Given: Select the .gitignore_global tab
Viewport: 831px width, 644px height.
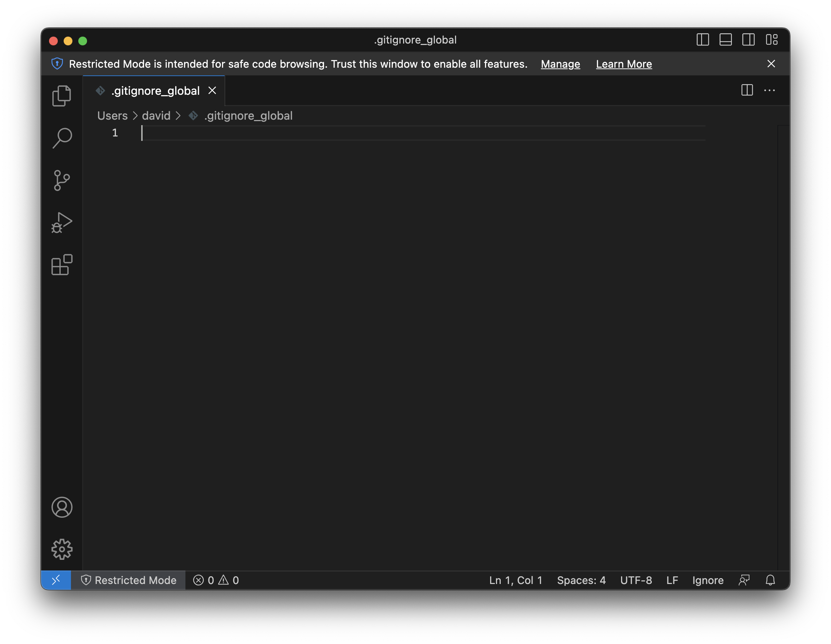Looking at the screenshot, I should point(155,90).
